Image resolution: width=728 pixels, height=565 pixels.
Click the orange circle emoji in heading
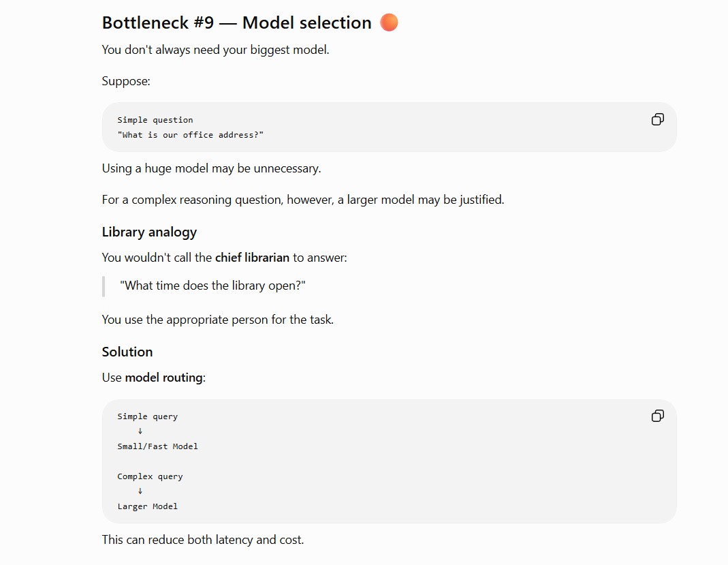pyautogui.click(x=389, y=22)
